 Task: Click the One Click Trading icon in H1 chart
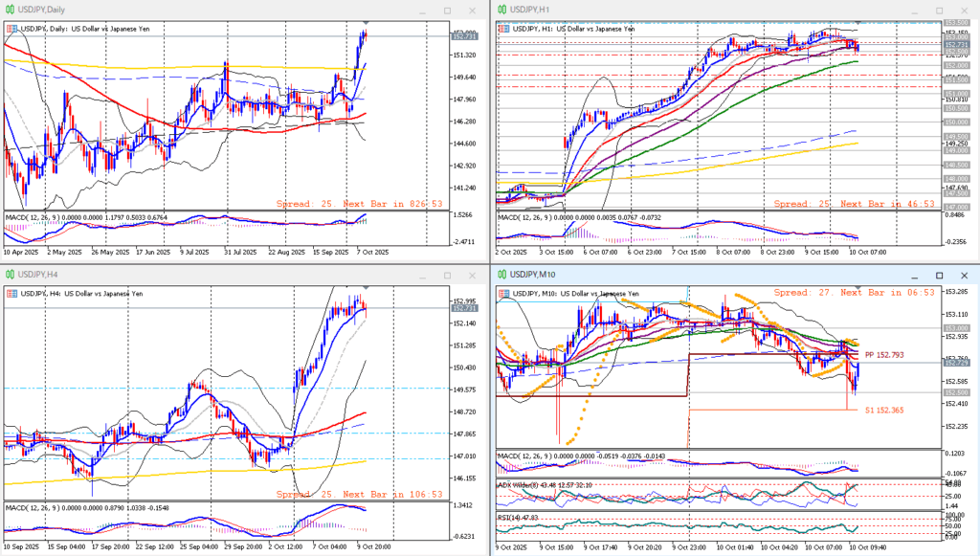(x=501, y=29)
